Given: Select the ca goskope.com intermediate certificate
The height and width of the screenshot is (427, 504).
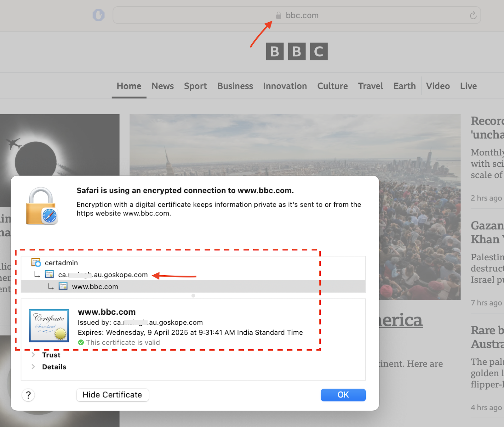Looking at the screenshot, I should click(193, 275).
